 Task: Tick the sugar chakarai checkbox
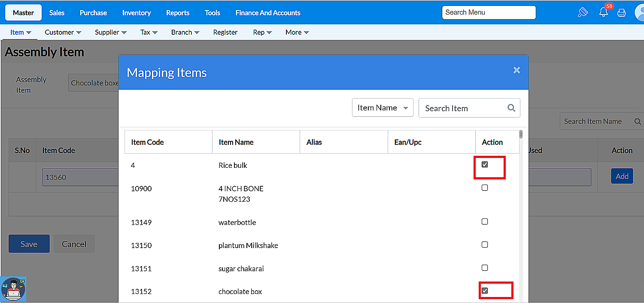485,268
